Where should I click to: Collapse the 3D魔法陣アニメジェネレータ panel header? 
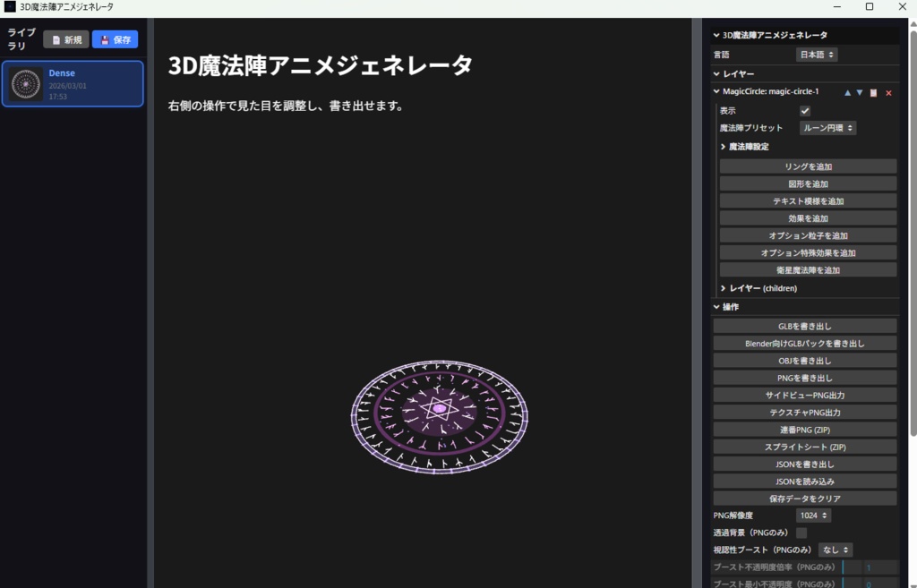pos(805,35)
